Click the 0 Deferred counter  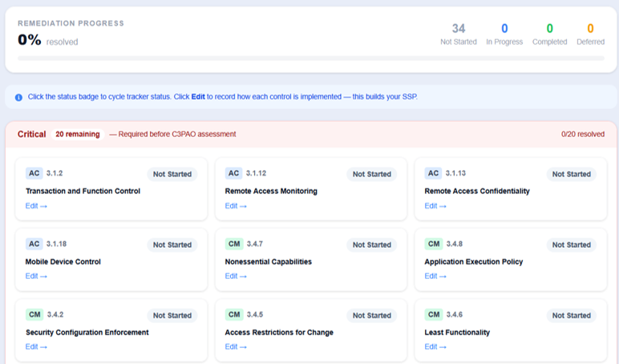[590, 34]
